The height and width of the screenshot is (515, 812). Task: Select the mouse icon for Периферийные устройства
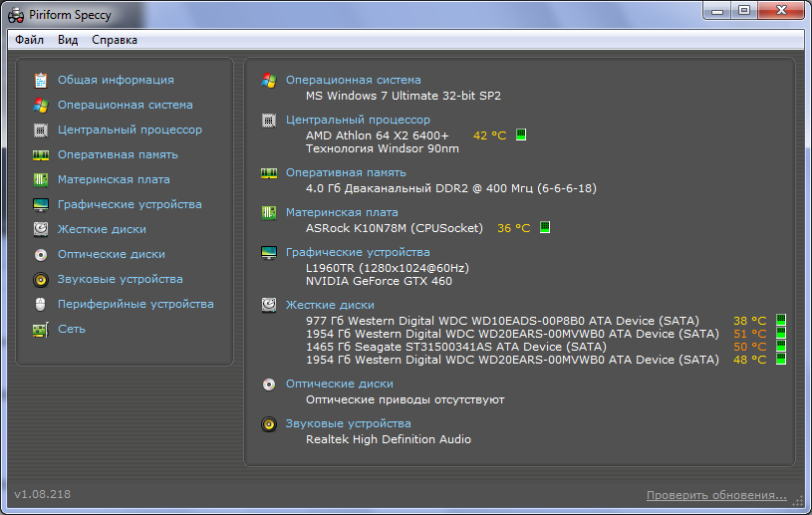tap(41, 304)
